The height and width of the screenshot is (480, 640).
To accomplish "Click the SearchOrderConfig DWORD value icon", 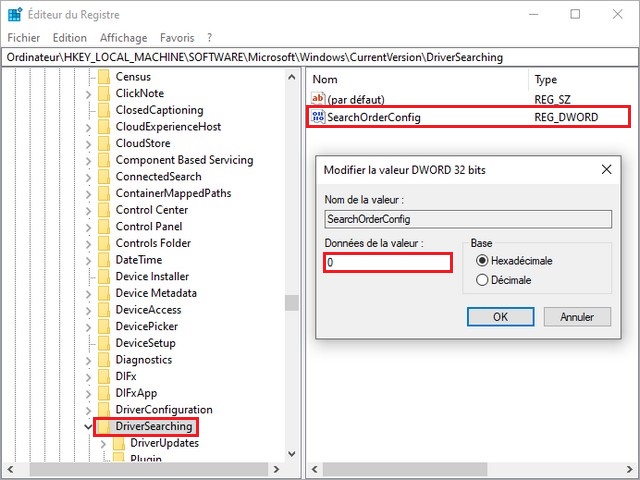I will pos(319,117).
